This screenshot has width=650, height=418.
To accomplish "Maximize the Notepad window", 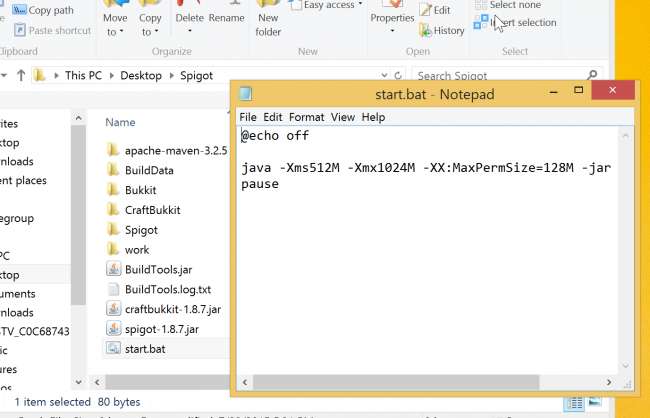I will 579,90.
